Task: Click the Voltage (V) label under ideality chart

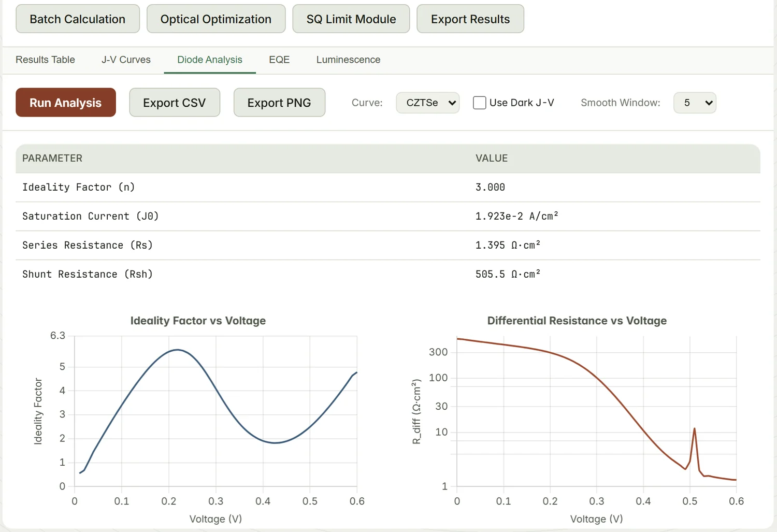Action: pyautogui.click(x=215, y=519)
